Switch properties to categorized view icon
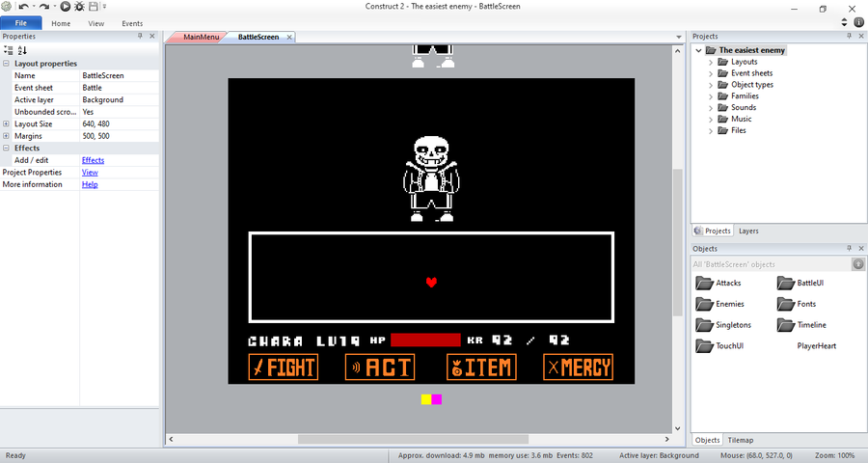The image size is (868, 463). (9, 50)
